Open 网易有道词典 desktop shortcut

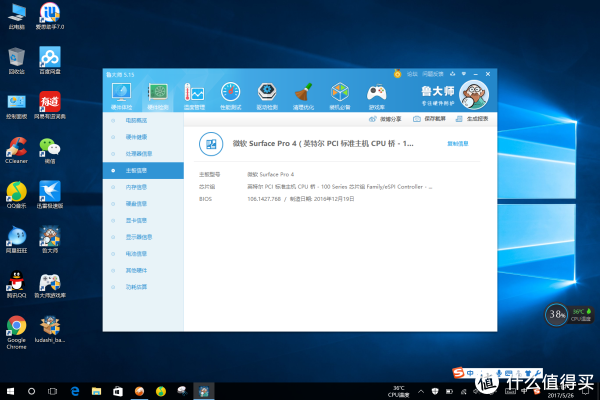[x=50, y=106]
